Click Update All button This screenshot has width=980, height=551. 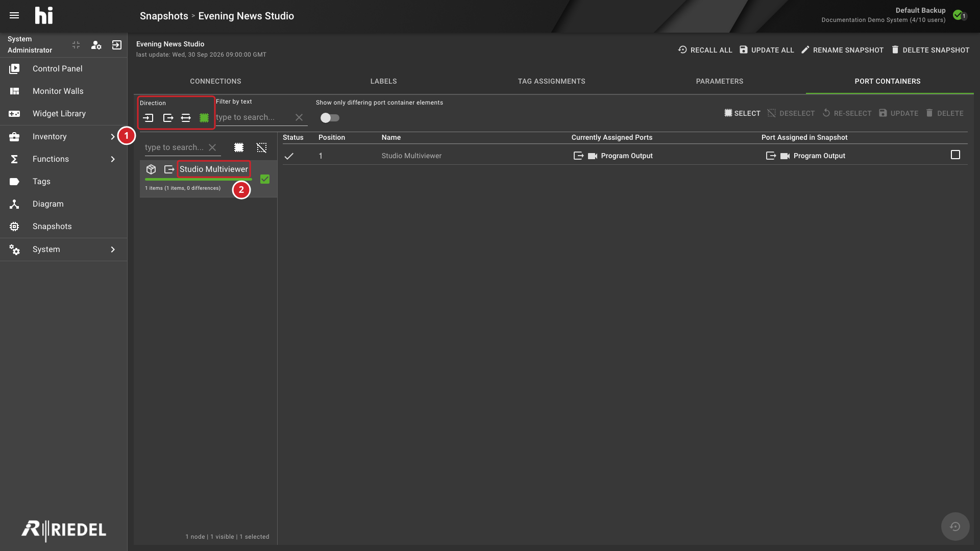tap(767, 50)
